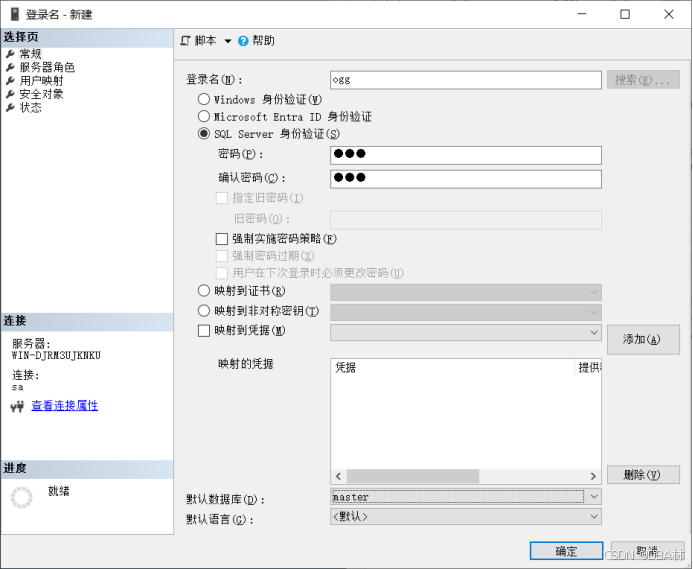The width and height of the screenshot is (693, 569).
Task: Expand the 映射到凭据 combo box
Action: tap(594, 332)
